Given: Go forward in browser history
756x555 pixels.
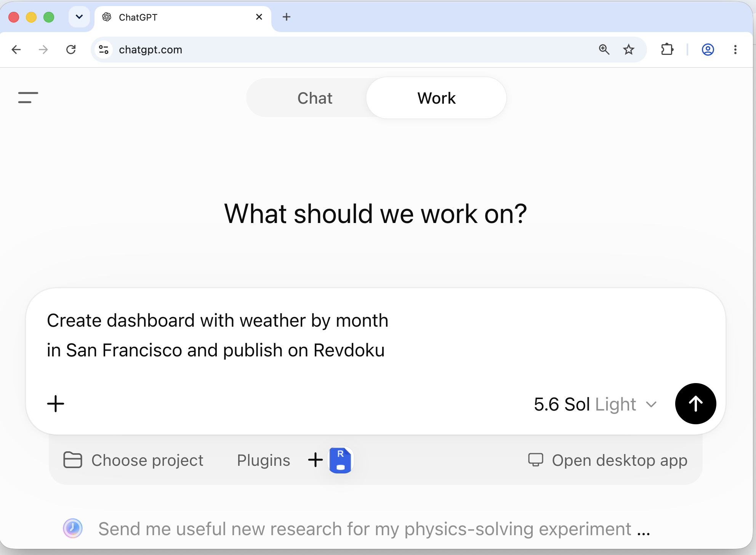Looking at the screenshot, I should 43,50.
